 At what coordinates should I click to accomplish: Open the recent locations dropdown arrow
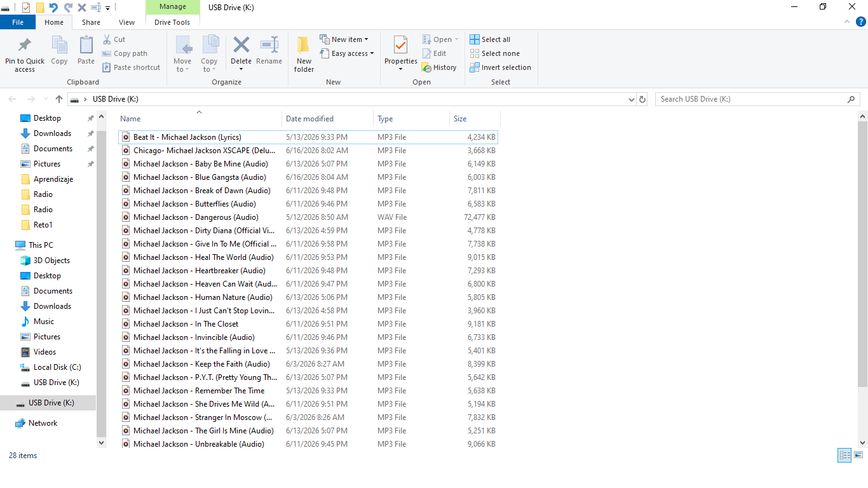point(46,99)
